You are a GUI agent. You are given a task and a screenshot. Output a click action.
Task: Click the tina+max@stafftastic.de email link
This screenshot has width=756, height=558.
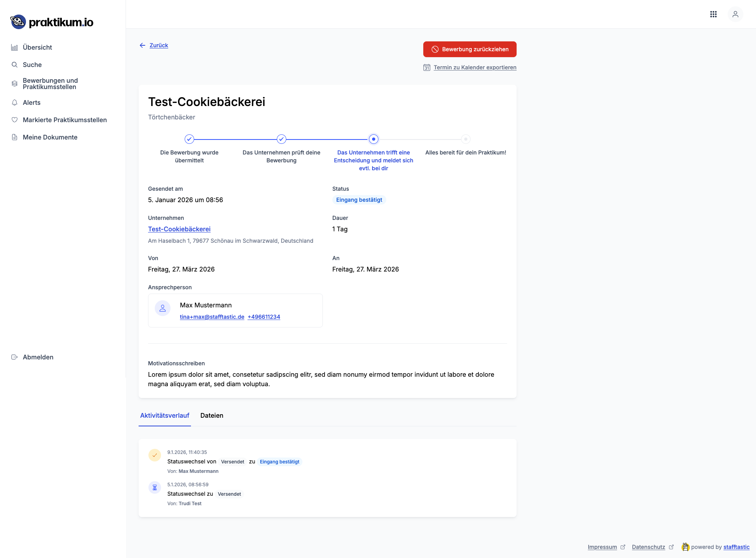(x=212, y=317)
